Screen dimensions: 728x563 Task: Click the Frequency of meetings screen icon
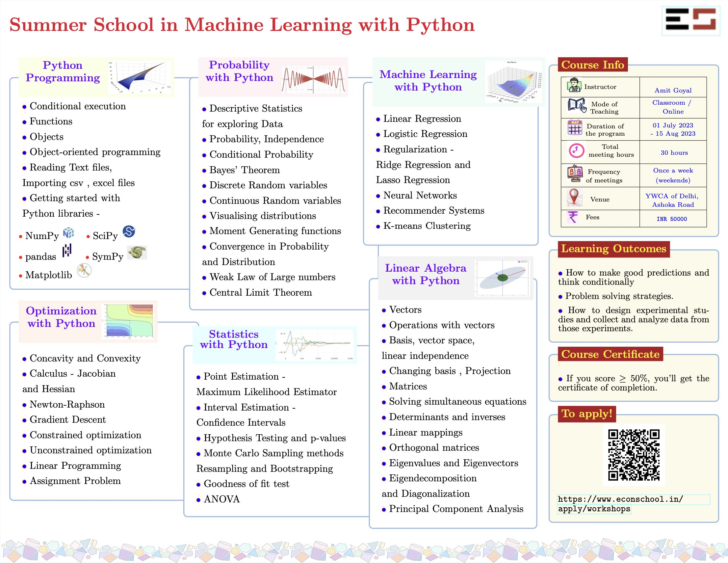click(x=575, y=174)
